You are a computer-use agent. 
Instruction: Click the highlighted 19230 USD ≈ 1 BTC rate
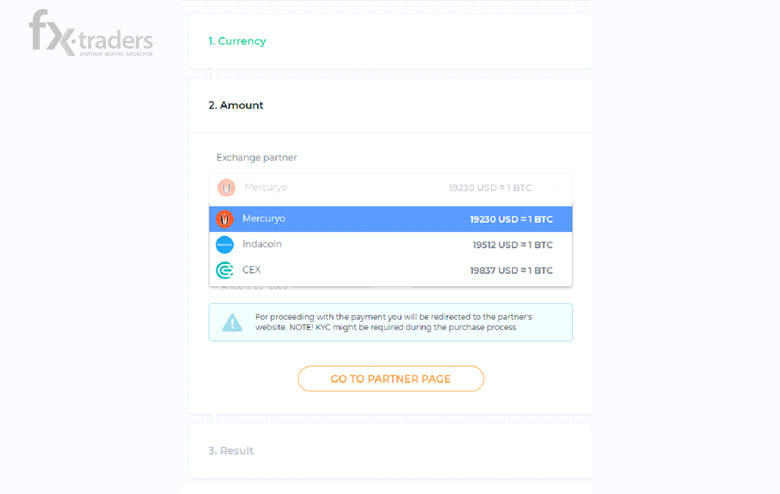click(511, 219)
